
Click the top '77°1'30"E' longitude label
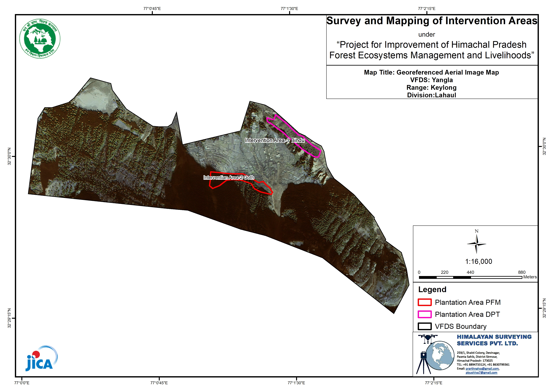289,9
